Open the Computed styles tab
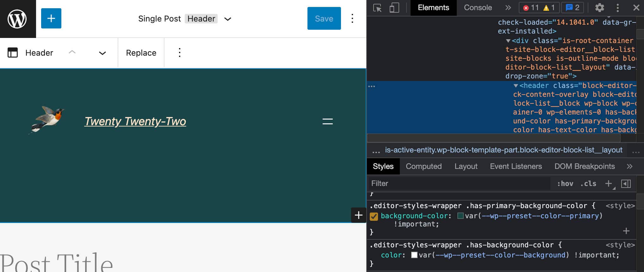Screen dimensions: 644x272 pos(424,166)
